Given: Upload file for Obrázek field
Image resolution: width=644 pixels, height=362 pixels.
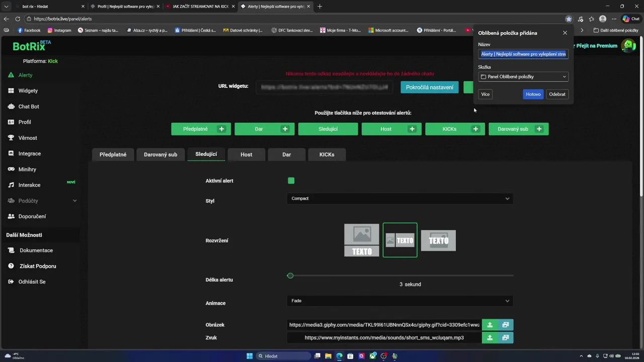Looking at the screenshot, I should pos(490,325).
